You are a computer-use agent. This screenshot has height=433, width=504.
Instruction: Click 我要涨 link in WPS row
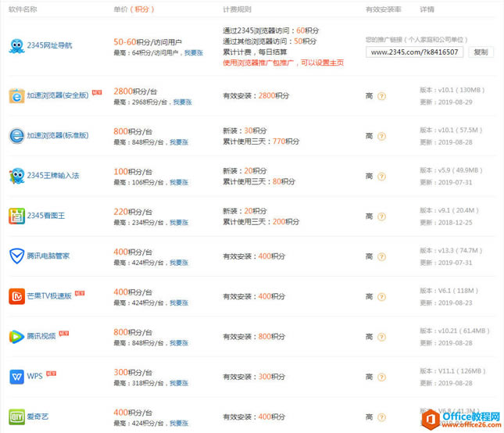[x=179, y=384]
